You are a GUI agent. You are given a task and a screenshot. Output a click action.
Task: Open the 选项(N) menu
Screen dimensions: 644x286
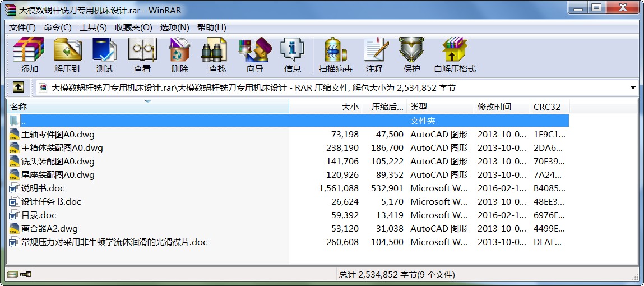174,27
